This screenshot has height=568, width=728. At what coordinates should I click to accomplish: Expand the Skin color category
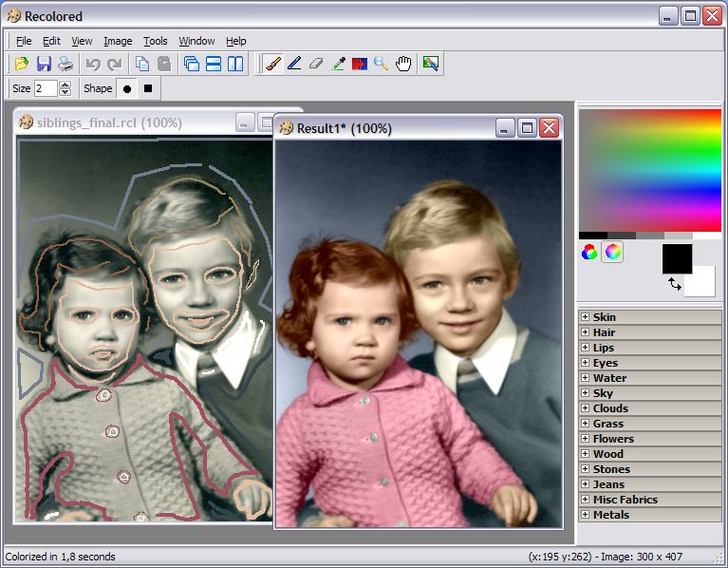[586, 317]
